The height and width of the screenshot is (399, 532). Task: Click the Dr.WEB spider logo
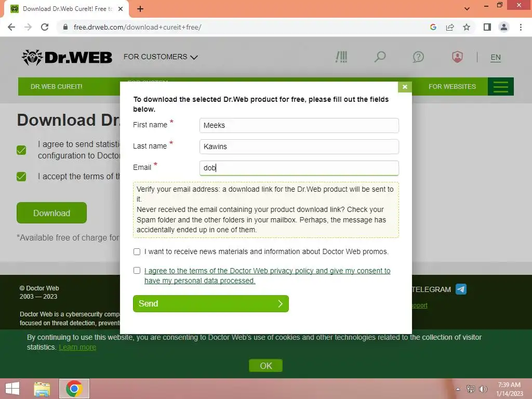(x=67, y=57)
